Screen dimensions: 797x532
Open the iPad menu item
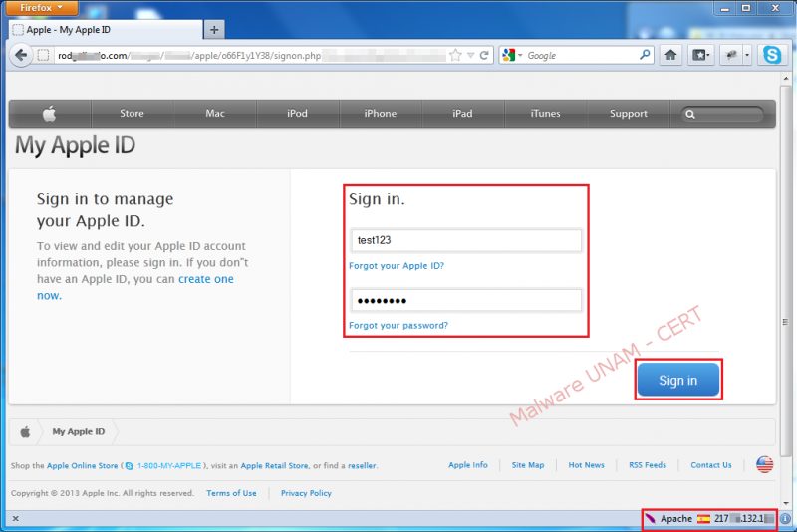(x=462, y=114)
